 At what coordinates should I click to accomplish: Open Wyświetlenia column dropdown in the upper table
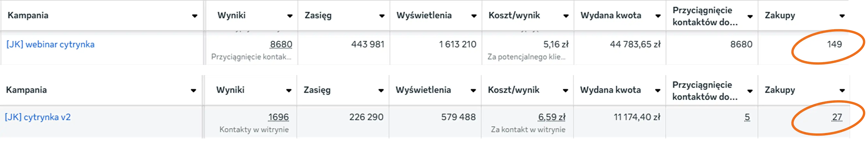(474, 16)
